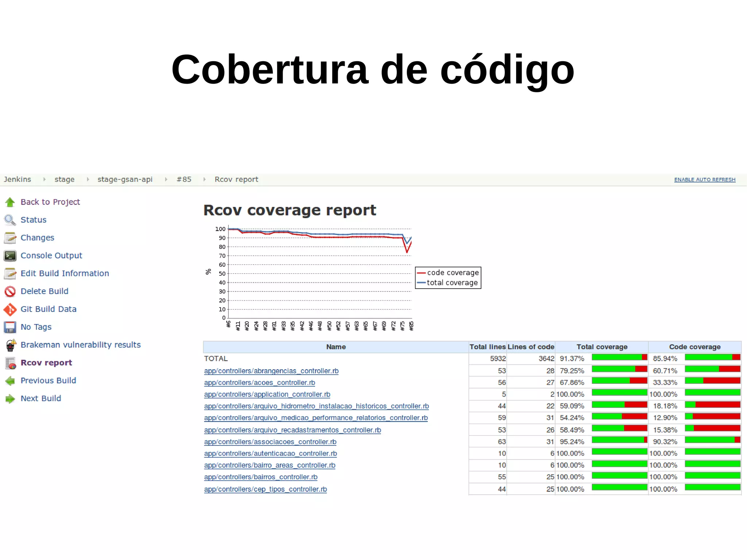Open Edit Build Information link
Viewport: 747px width, 560px height.
[65, 274]
